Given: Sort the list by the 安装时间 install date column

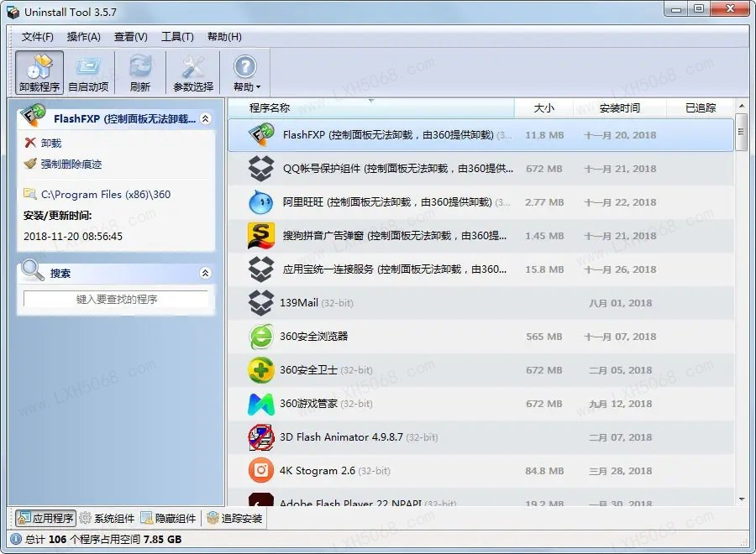Looking at the screenshot, I should click(620, 108).
